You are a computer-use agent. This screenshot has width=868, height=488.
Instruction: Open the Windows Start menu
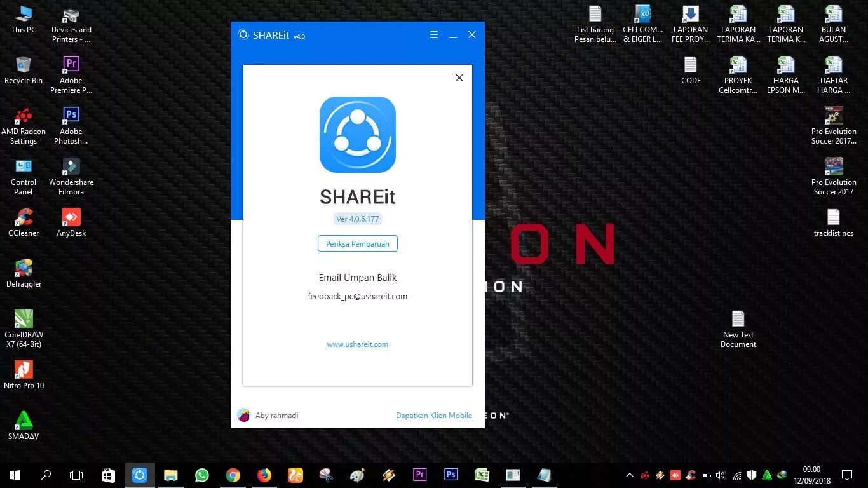(15, 475)
